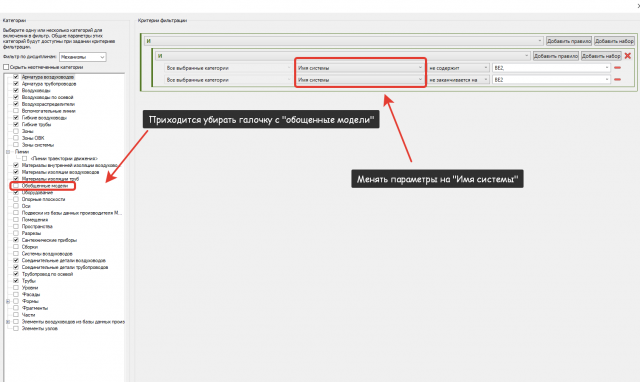
Task: Click top-level 'Добавить набор' button
Action: coord(614,41)
